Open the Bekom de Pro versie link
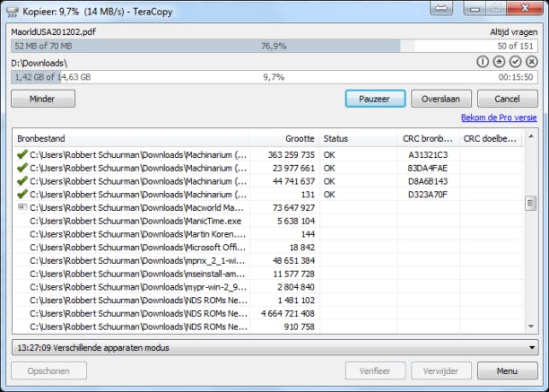This screenshot has width=549, height=392. point(499,118)
